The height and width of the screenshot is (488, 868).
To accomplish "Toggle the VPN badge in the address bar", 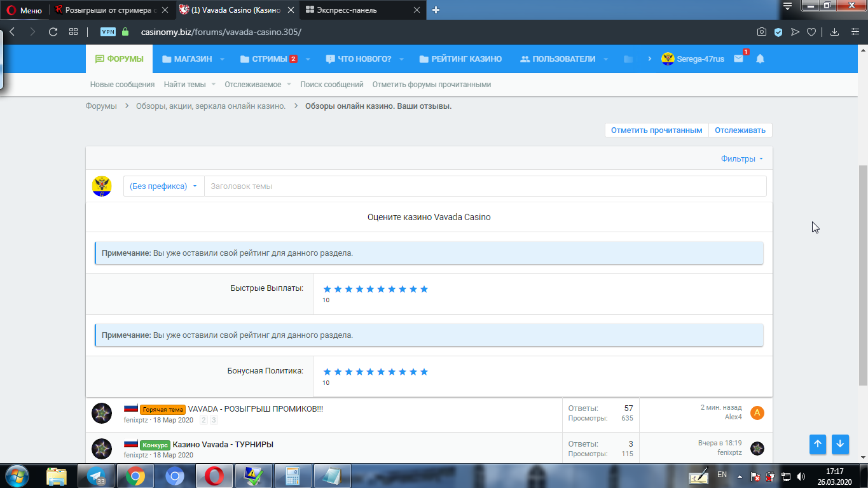I will pyautogui.click(x=108, y=32).
